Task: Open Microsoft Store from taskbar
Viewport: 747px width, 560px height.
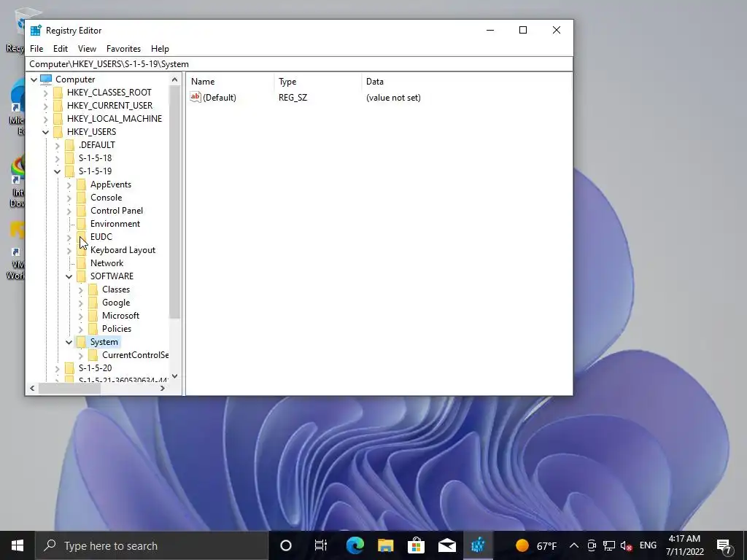Action: click(x=416, y=545)
